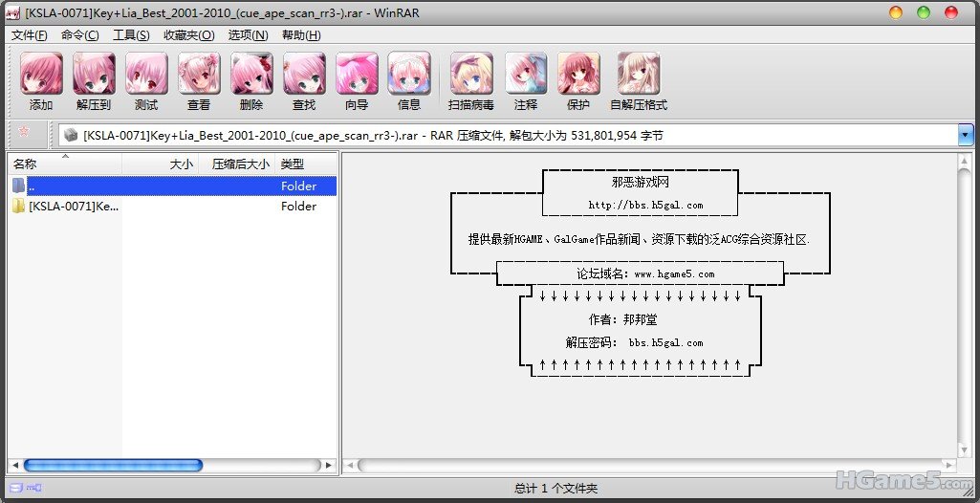The height and width of the screenshot is (503, 980).
Task: Sort by the 大小 column header
Action: [160, 164]
